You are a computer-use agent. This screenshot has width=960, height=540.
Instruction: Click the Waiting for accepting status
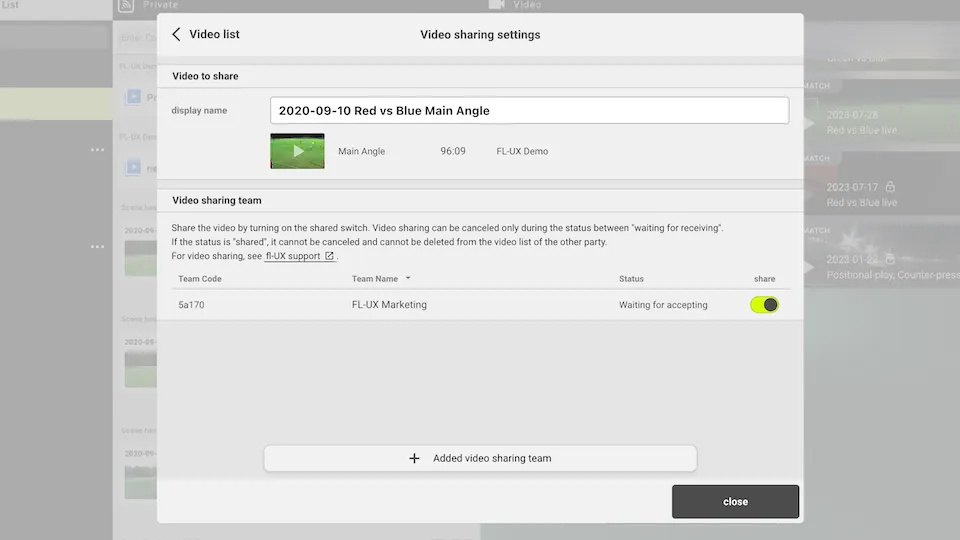click(663, 304)
